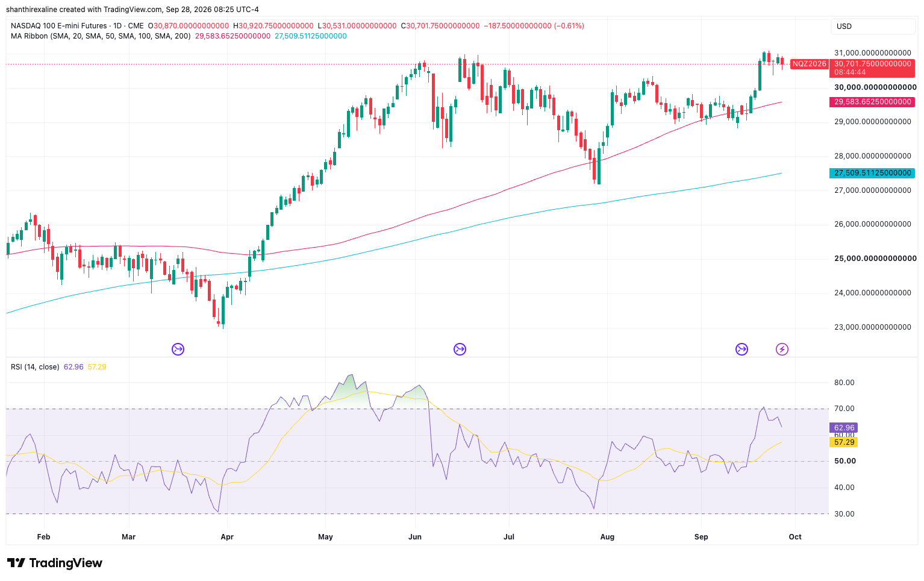Screen dimensions: 924x581
Task: Click the Apr label on the time axis
Action: (227, 537)
